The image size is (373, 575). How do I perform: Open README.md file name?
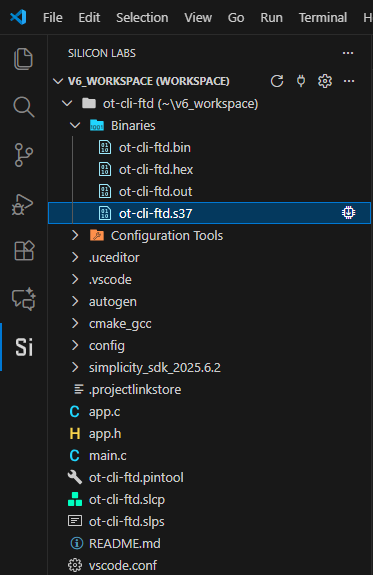(x=125, y=543)
